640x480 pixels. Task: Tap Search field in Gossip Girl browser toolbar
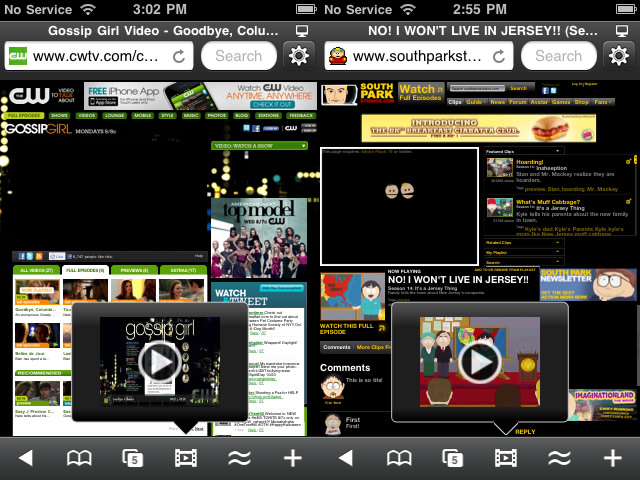click(x=239, y=56)
